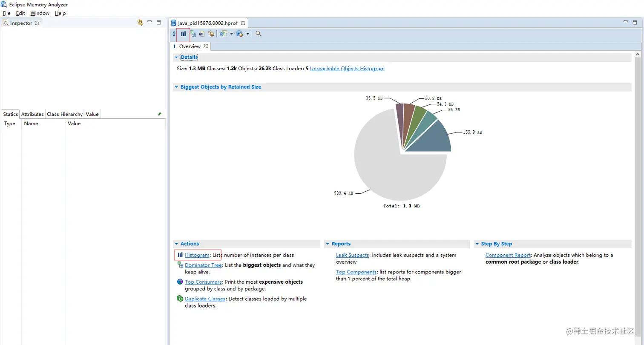Maximize the heap dump editor area
Screen dimensions: 644x345
pyautogui.click(x=635, y=22)
